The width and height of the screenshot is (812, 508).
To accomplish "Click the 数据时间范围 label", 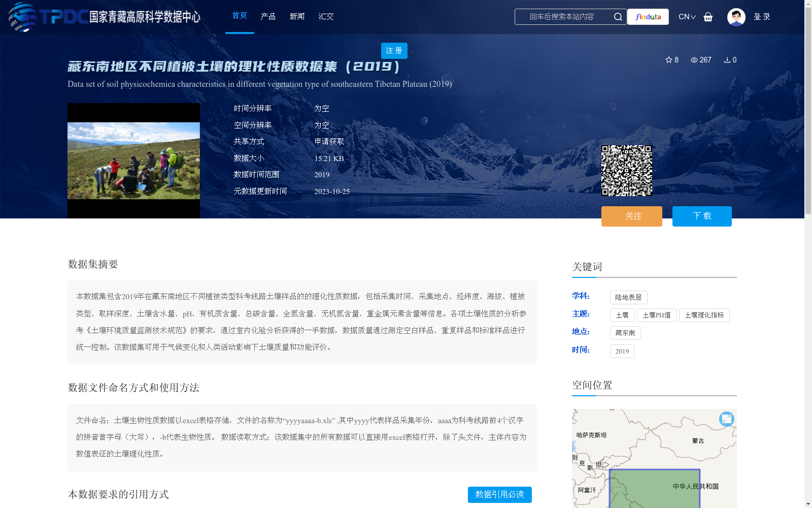I will pos(256,175).
